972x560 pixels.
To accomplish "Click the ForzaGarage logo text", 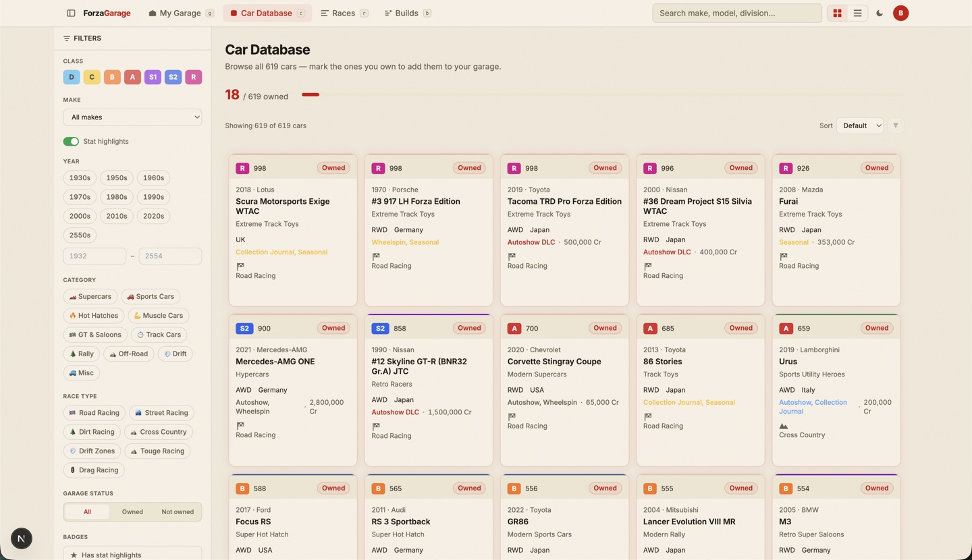I will [x=107, y=13].
